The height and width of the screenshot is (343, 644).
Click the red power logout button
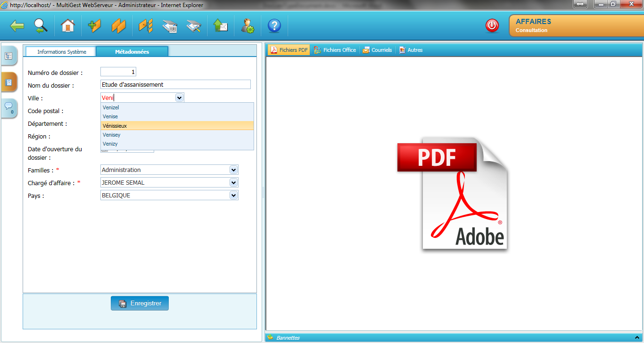point(492,25)
